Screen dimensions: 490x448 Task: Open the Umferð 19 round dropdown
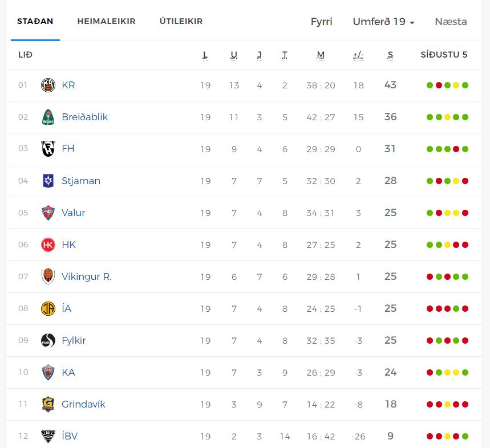point(383,22)
